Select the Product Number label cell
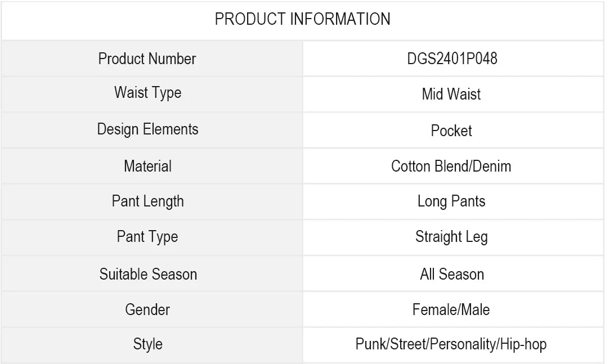The width and height of the screenshot is (605, 364). (147, 59)
